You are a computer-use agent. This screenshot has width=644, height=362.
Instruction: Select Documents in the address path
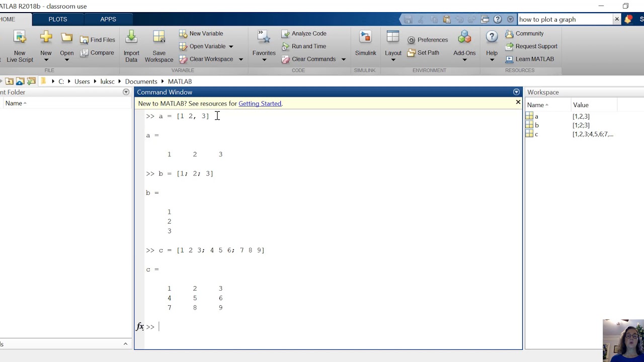click(x=141, y=81)
